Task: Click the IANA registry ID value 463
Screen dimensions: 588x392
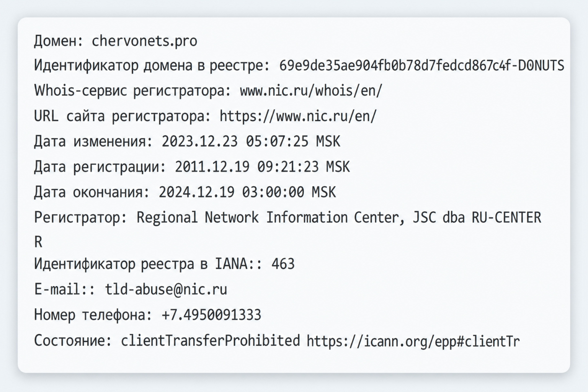Action: click(x=283, y=264)
